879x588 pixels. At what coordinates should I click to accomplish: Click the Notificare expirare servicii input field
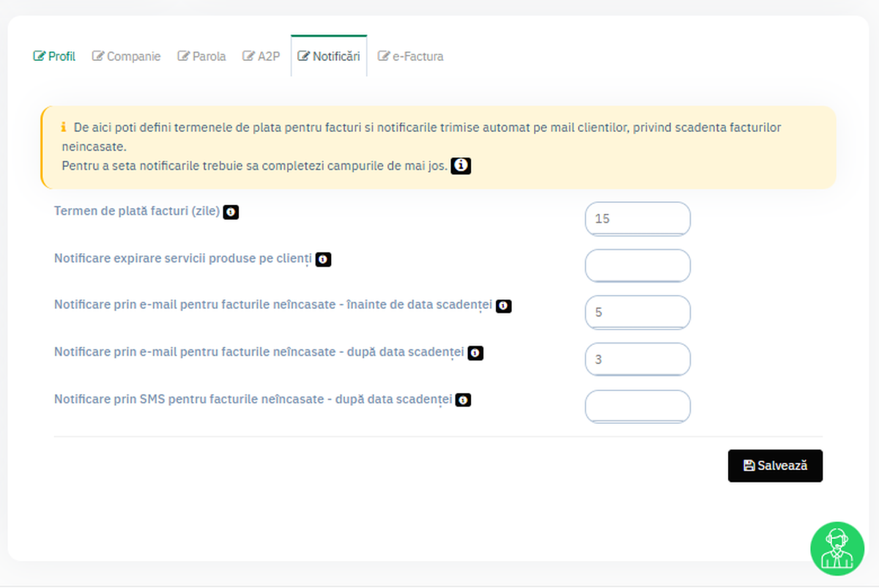(x=637, y=266)
